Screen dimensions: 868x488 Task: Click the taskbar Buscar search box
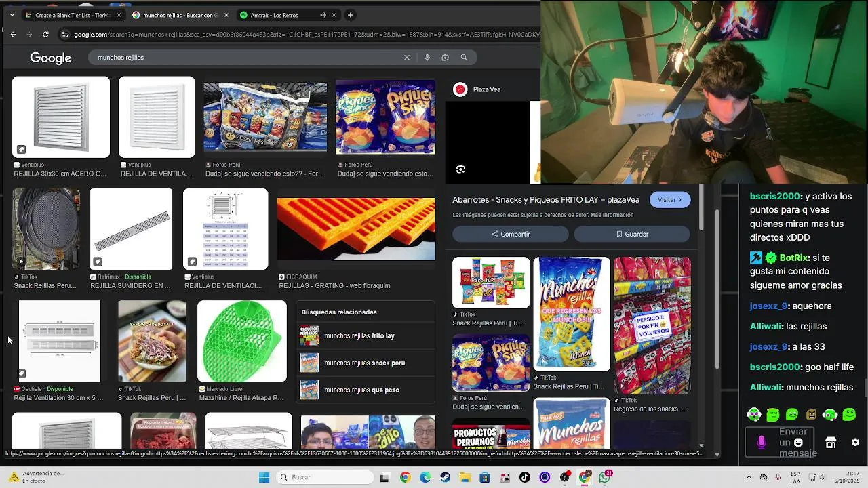click(x=325, y=478)
